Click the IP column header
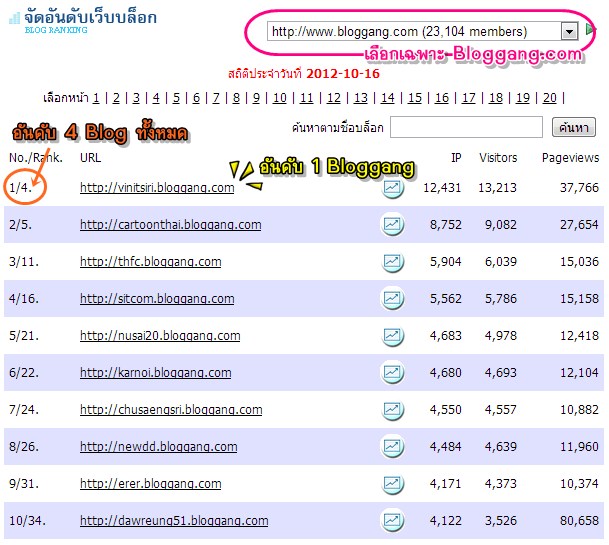Screen dimensions: 609x545 456,158
